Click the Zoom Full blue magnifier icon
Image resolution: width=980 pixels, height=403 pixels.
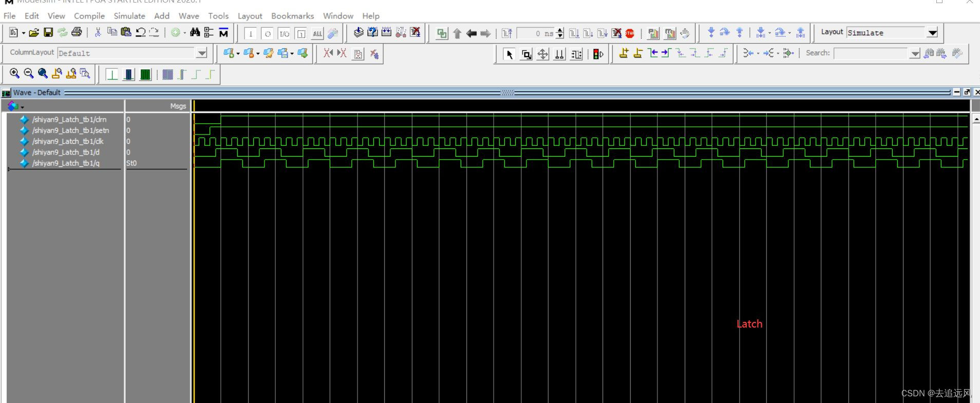tap(43, 73)
